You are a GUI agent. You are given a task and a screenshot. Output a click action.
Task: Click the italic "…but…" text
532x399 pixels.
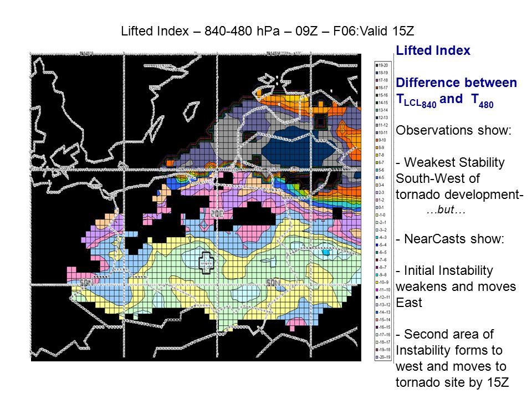pos(446,209)
